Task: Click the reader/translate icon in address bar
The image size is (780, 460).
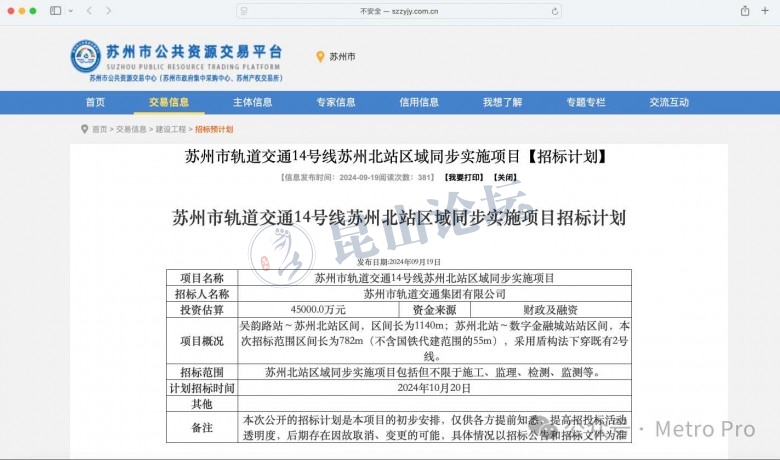Action: click(245, 11)
